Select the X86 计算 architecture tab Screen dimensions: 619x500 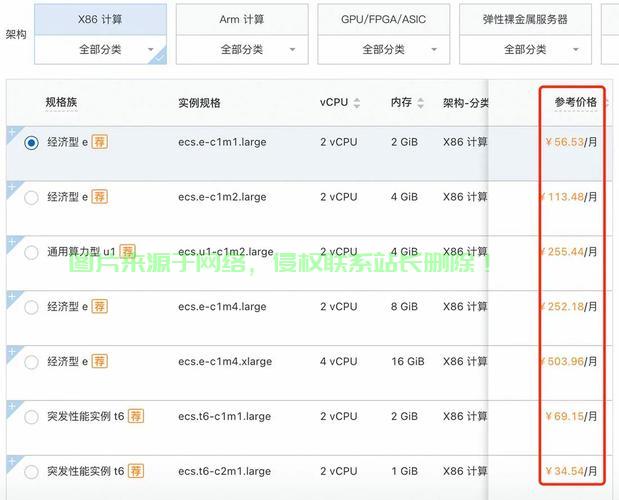[x=100, y=20]
